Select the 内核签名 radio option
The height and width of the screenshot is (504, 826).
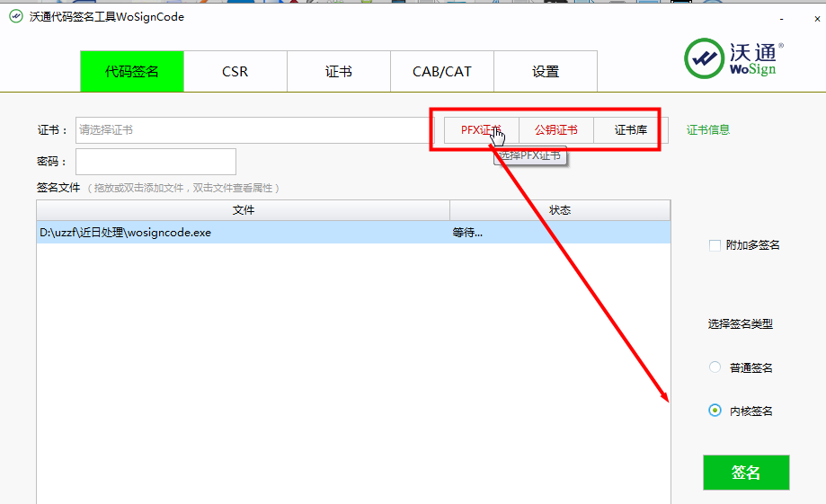[x=715, y=411]
